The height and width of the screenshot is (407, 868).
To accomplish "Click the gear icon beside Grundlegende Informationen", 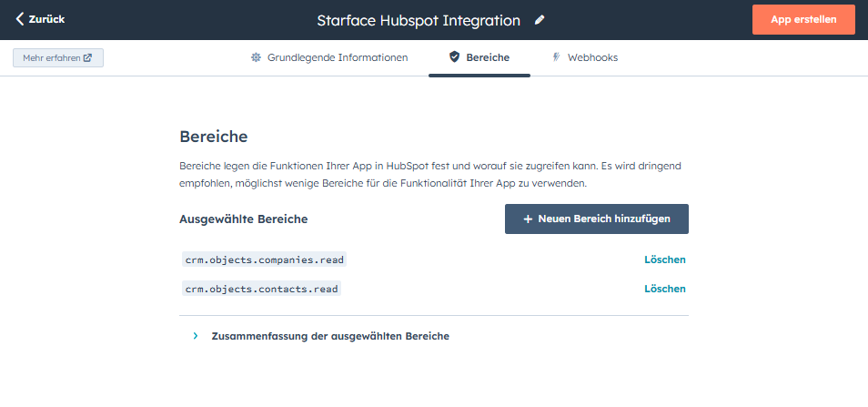I will (256, 57).
